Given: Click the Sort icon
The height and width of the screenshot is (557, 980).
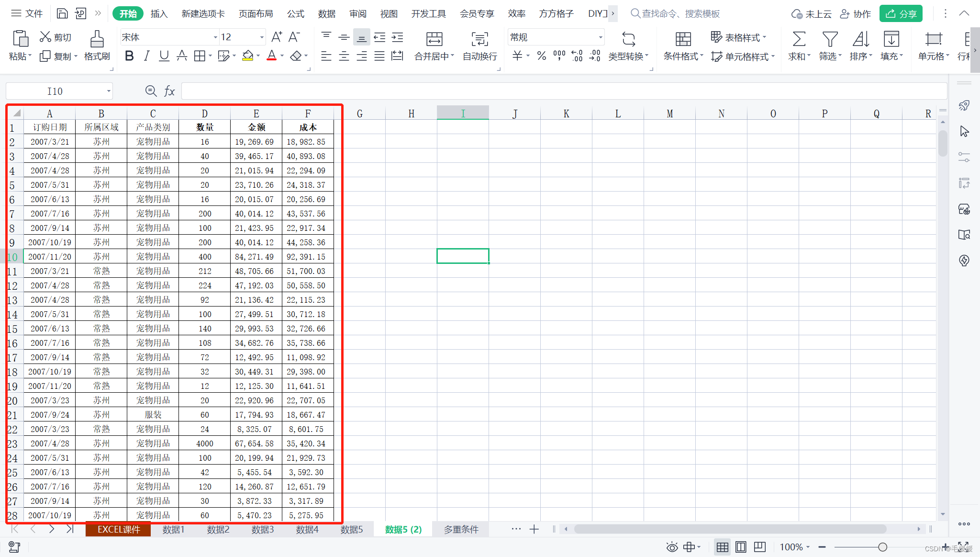Looking at the screenshot, I should 860,38.
